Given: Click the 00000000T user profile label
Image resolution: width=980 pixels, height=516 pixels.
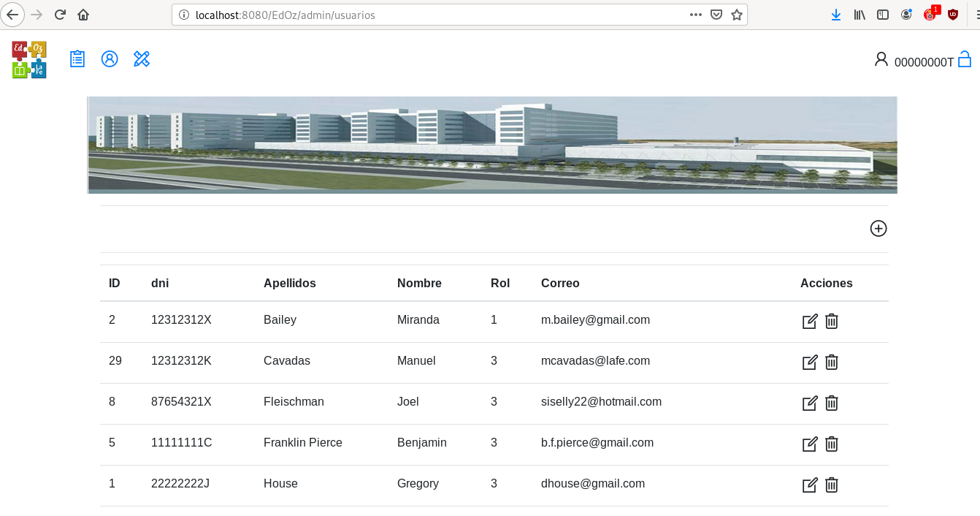Looking at the screenshot, I should click(923, 62).
